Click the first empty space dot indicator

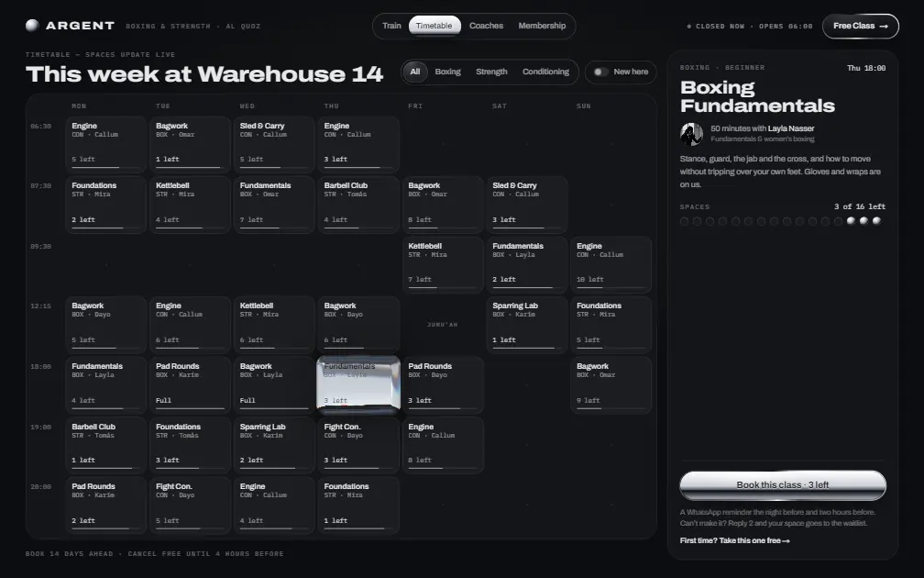coord(684,221)
